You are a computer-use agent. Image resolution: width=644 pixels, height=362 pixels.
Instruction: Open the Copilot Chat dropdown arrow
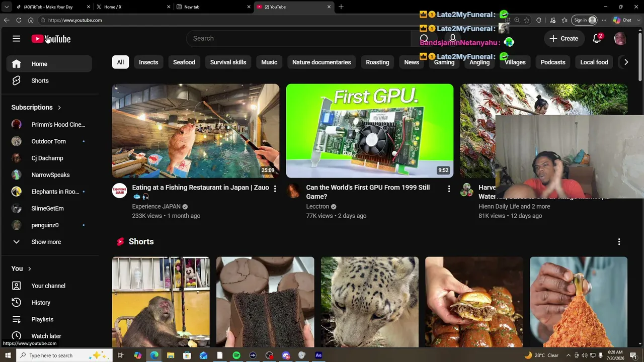[639, 20]
